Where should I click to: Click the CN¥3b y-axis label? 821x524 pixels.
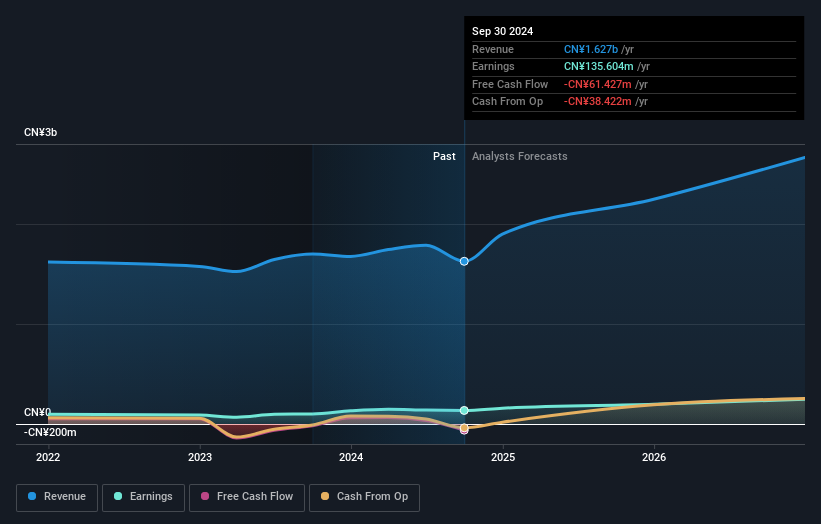(41, 133)
